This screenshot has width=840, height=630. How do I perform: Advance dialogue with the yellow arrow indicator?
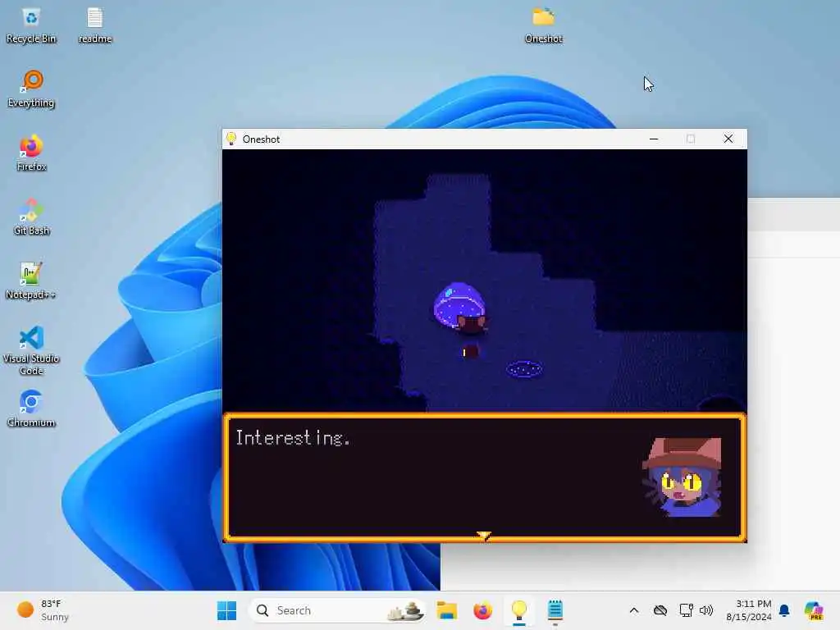pyautogui.click(x=484, y=535)
